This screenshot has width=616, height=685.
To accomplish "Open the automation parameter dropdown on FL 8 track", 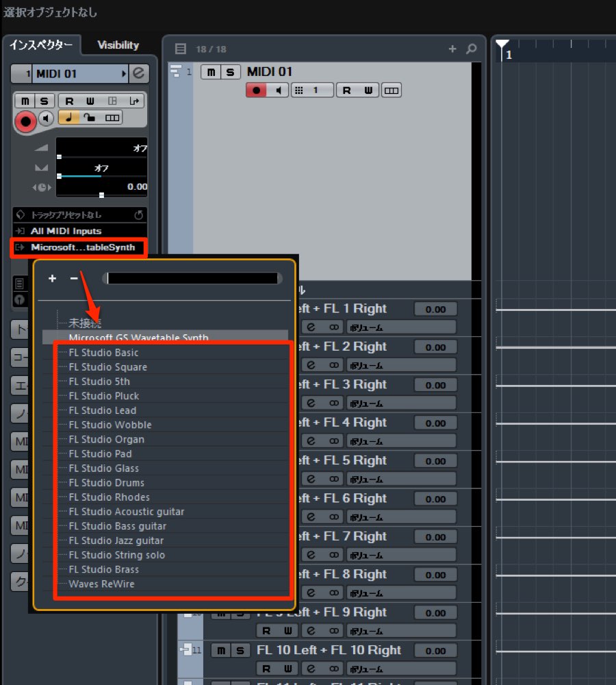I will click(401, 593).
